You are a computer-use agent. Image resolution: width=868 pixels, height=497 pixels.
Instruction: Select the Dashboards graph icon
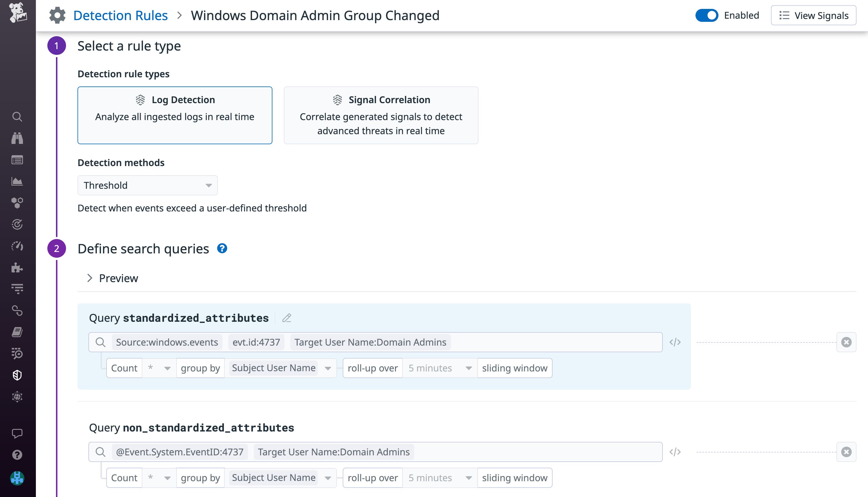(17, 181)
